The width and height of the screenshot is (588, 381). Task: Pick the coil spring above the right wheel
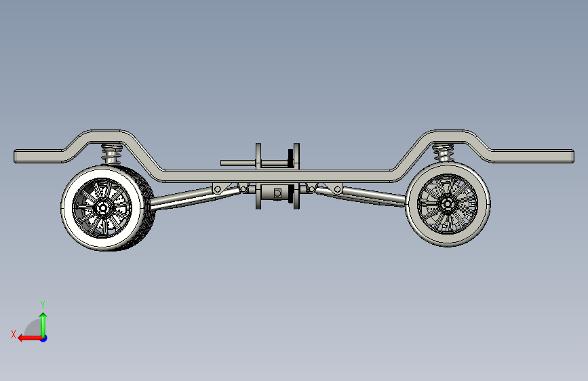(444, 152)
